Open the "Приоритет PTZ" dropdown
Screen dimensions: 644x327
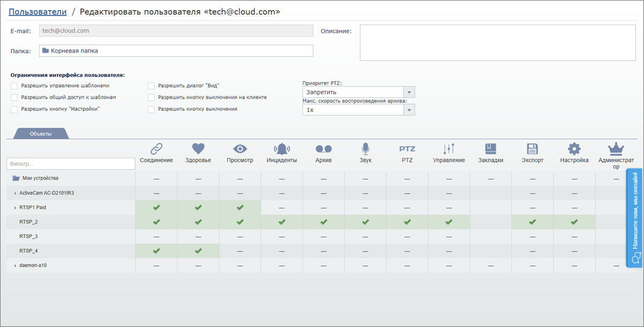358,92
